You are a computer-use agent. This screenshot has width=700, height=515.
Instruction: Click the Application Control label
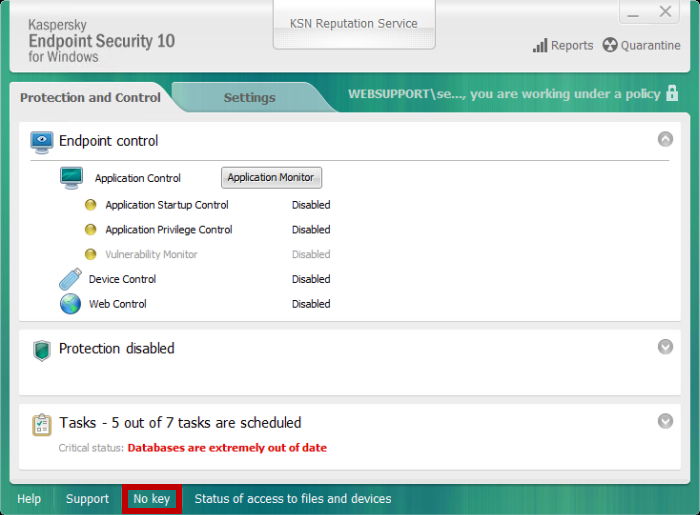138,178
